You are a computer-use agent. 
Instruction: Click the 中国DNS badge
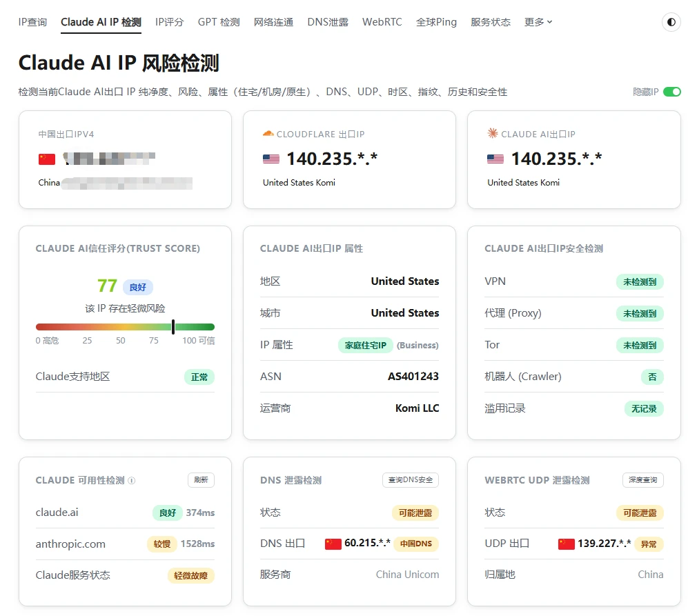416,544
